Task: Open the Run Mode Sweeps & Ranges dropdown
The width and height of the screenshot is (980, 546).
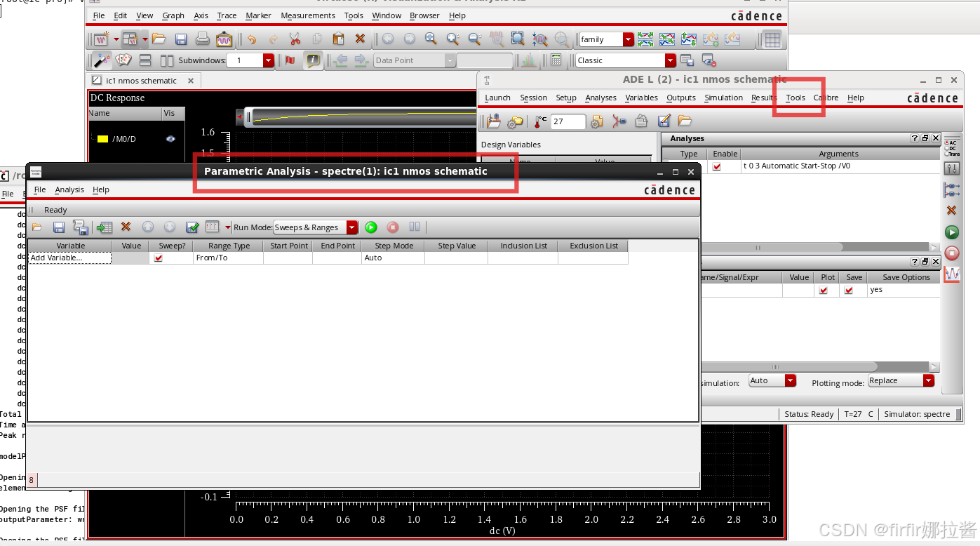Action: pyautogui.click(x=352, y=227)
